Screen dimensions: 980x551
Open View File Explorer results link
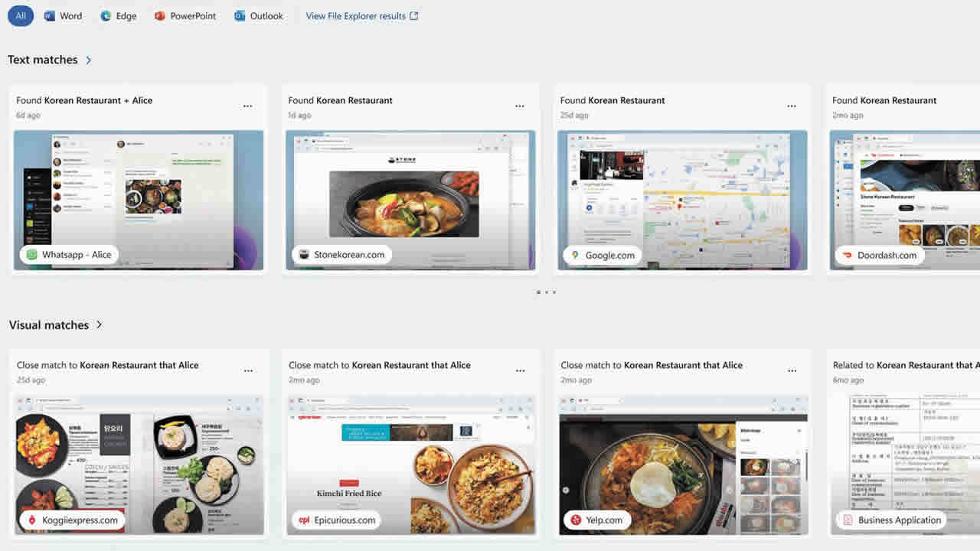coord(361,16)
